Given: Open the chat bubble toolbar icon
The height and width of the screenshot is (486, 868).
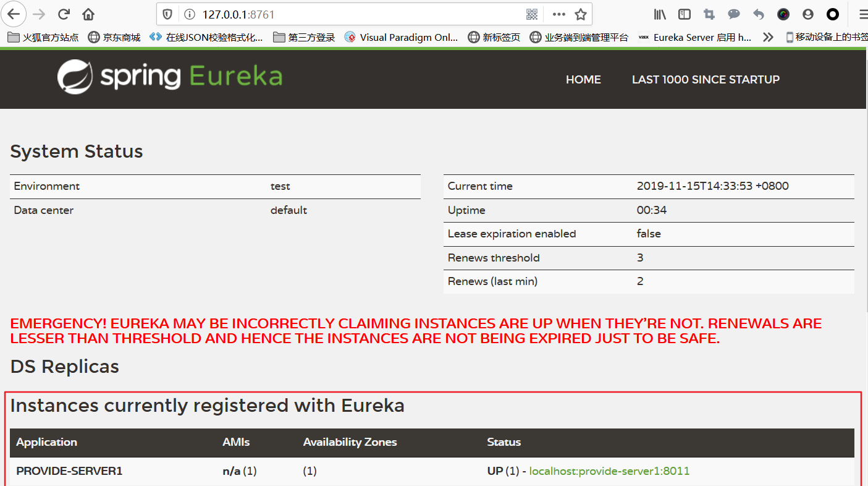Looking at the screenshot, I should pyautogui.click(x=734, y=14).
